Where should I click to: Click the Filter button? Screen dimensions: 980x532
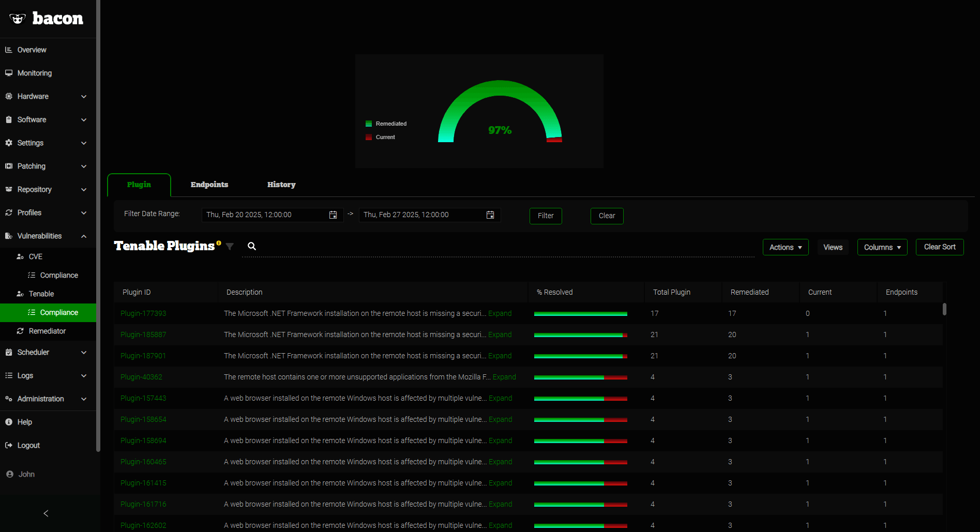tap(546, 216)
